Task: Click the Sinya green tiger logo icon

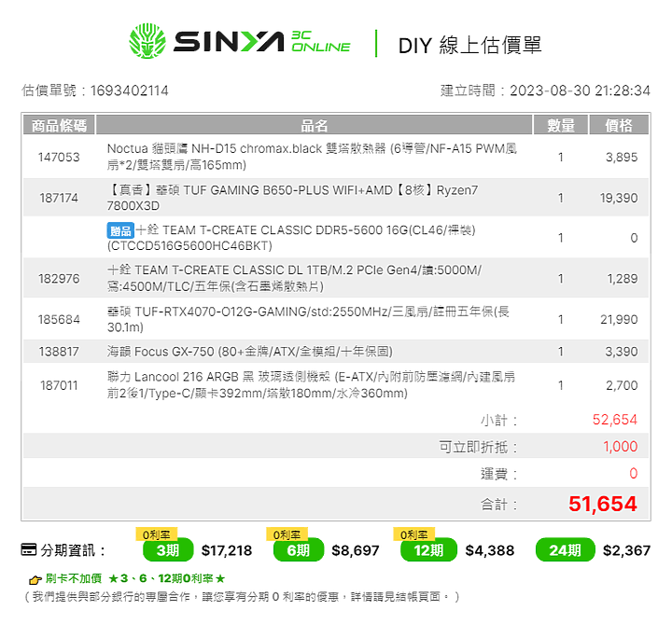Action: 147,41
